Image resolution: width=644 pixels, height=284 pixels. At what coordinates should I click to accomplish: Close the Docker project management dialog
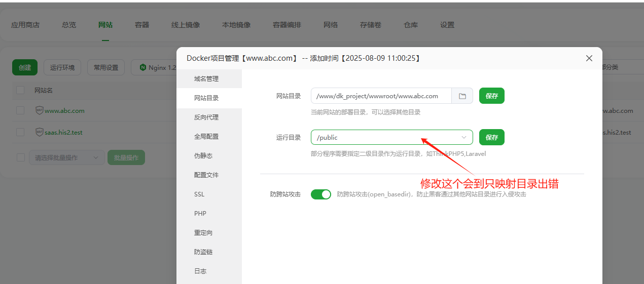589,58
